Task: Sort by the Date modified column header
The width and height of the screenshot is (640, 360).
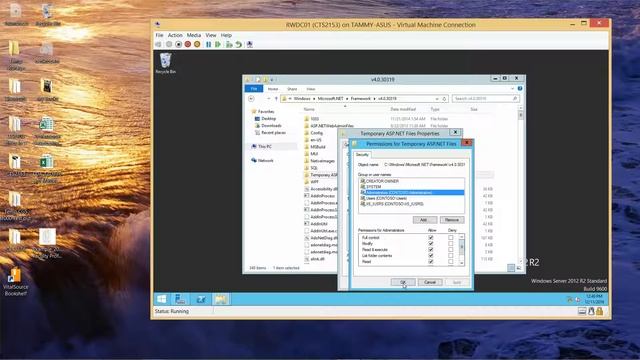Action: click(x=403, y=109)
